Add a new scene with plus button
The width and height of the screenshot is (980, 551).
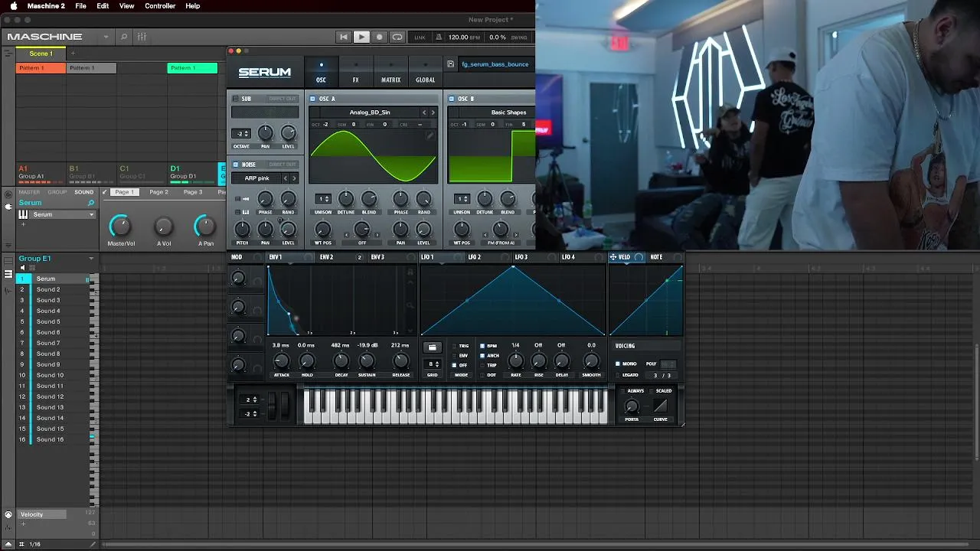pyautogui.click(x=73, y=54)
